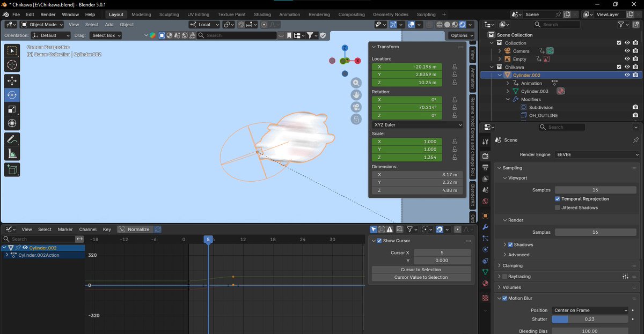The height and width of the screenshot is (334, 644).
Task: Disable the Motion Blur checkbox
Action: click(504, 298)
